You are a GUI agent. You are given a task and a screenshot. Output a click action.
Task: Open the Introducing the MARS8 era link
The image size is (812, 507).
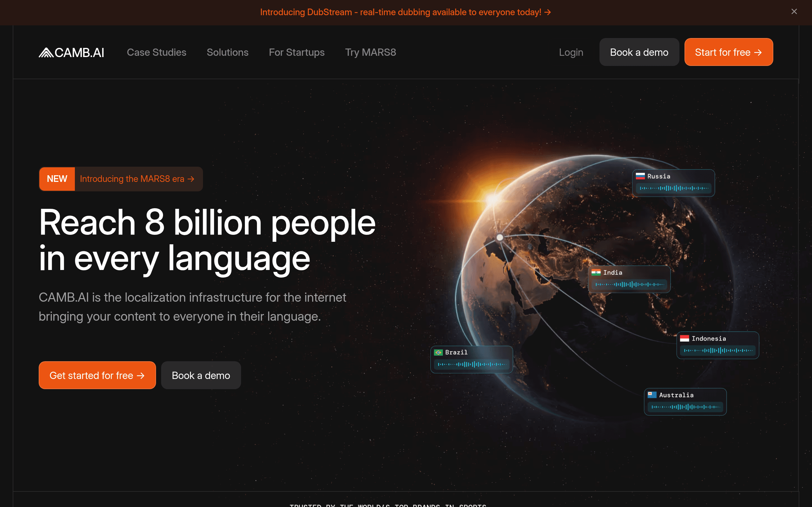137,179
